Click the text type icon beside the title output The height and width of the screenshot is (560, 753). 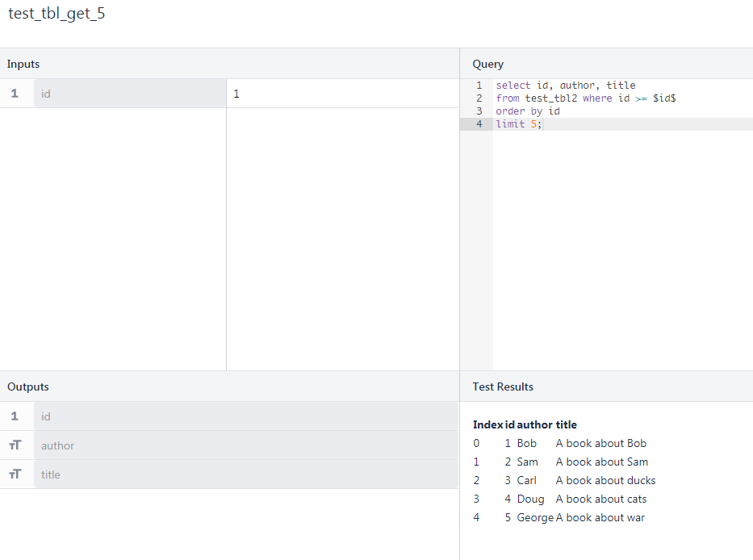[x=15, y=474]
